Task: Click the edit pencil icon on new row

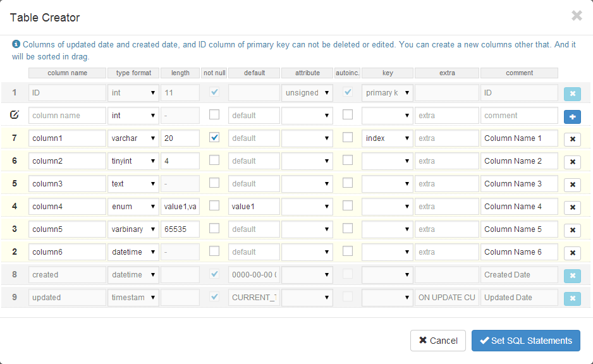Action: [15, 115]
